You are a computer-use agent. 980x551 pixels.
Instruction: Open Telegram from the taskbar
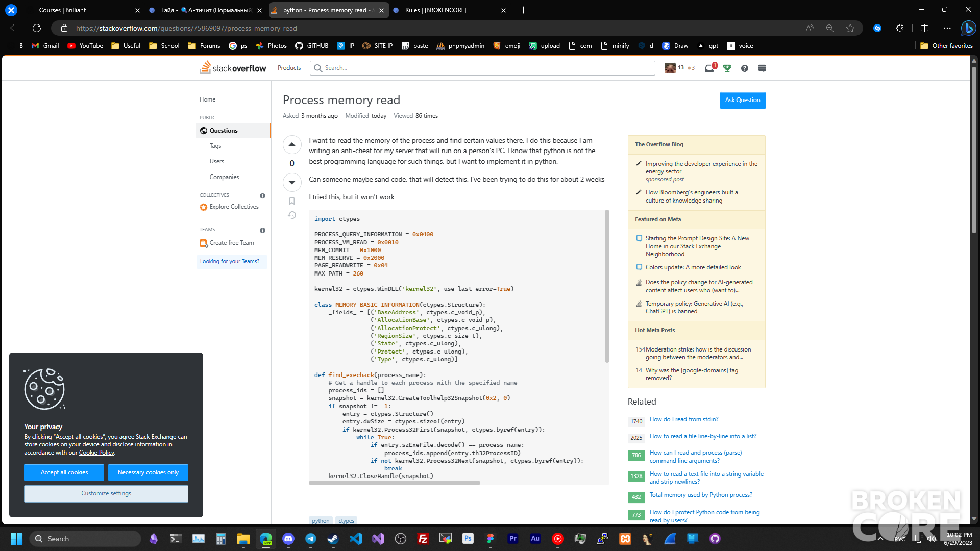click(311, 539)
